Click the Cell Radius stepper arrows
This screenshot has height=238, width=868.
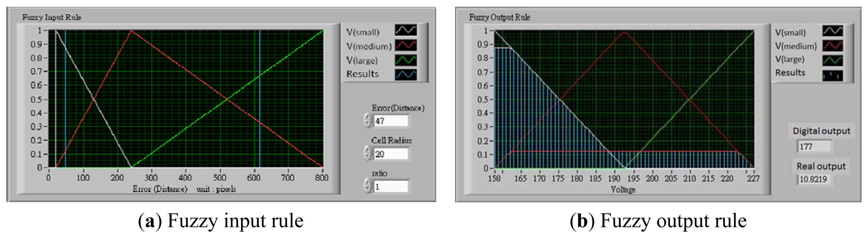click(367, 153)
